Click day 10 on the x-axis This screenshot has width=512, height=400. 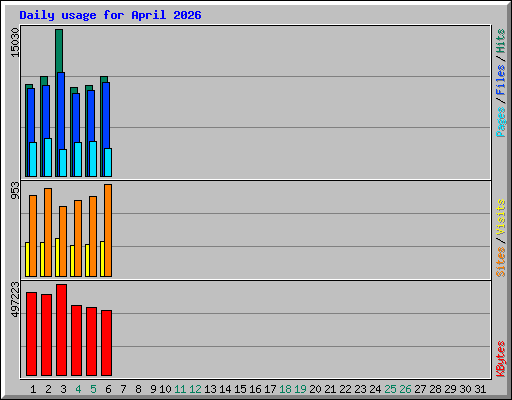click(x=165, y=389)
